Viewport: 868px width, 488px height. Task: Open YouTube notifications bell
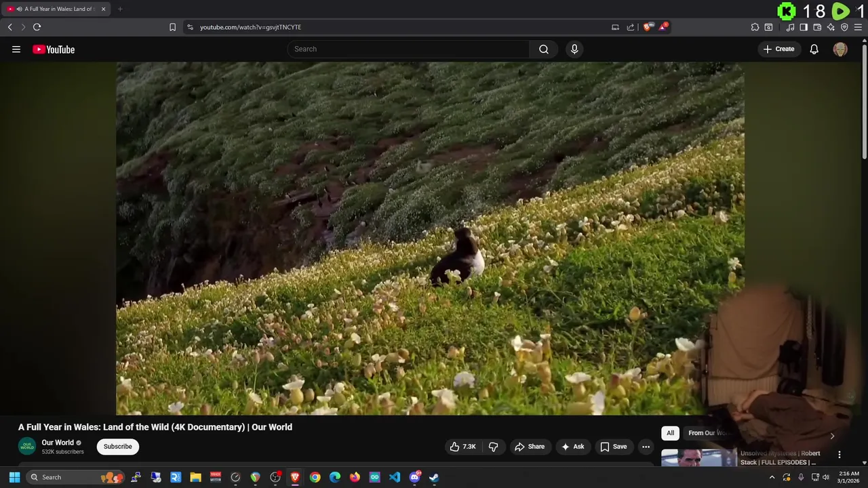click(x=814, y=49)
